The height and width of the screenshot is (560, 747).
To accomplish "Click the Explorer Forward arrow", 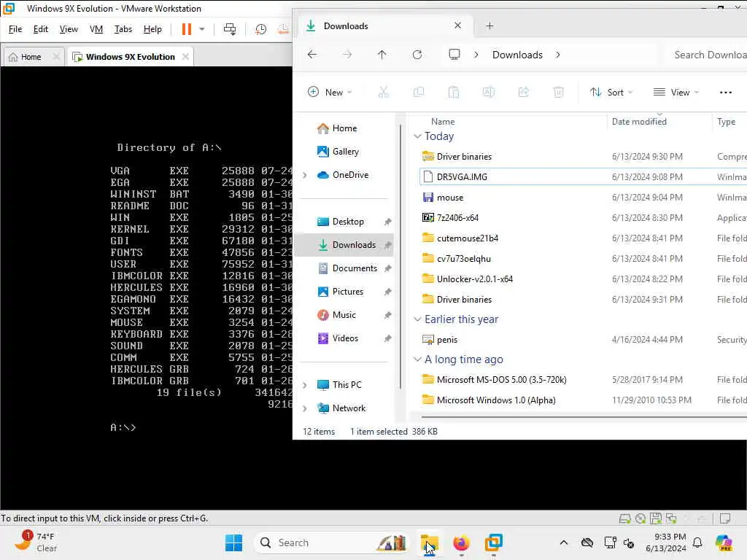I will click(x=347, y=54).
